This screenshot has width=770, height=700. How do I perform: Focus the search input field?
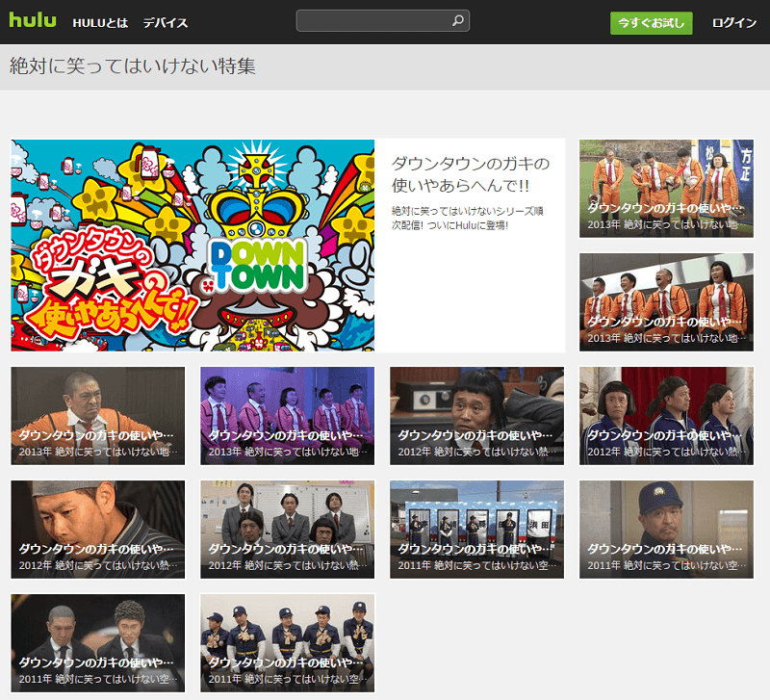click(382, 20)
